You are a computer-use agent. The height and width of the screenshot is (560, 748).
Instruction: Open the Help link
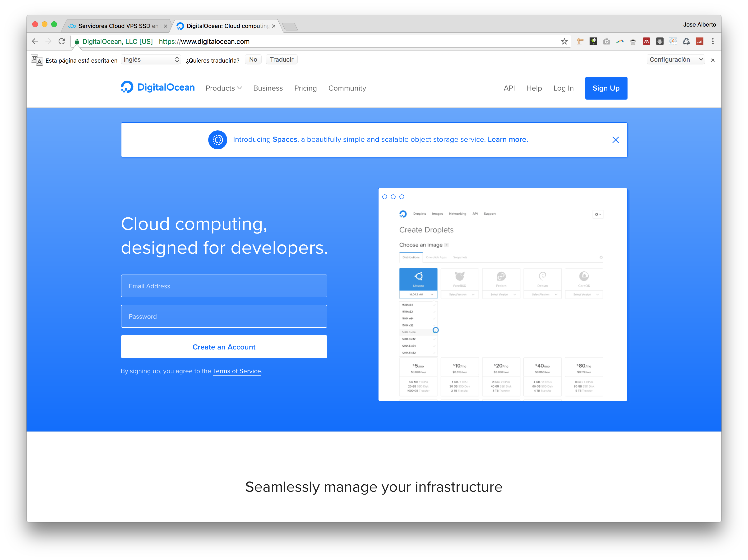[x=534, y=88]
